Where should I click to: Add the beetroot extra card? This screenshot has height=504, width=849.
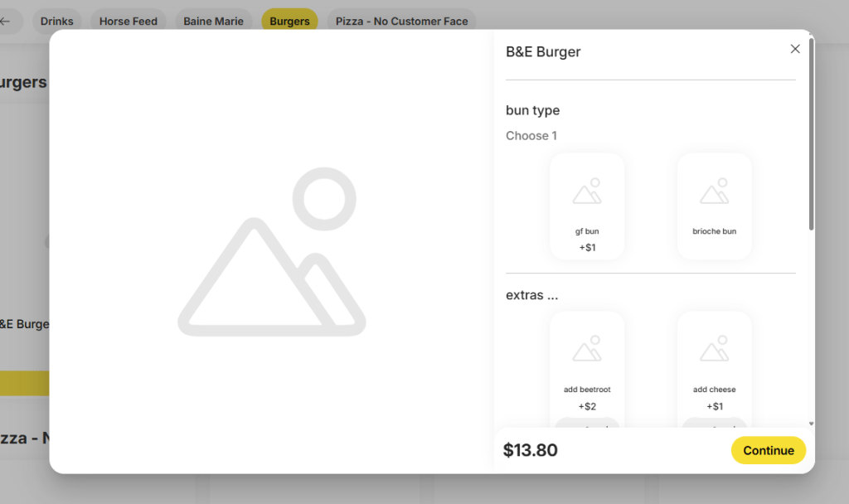pyautogui.click(x=587, y=369)
